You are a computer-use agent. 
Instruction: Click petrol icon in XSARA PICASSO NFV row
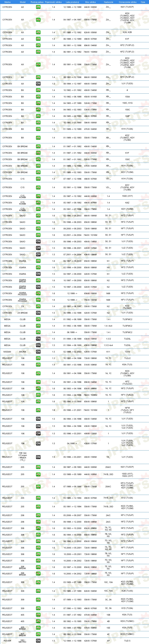point(38,300)
